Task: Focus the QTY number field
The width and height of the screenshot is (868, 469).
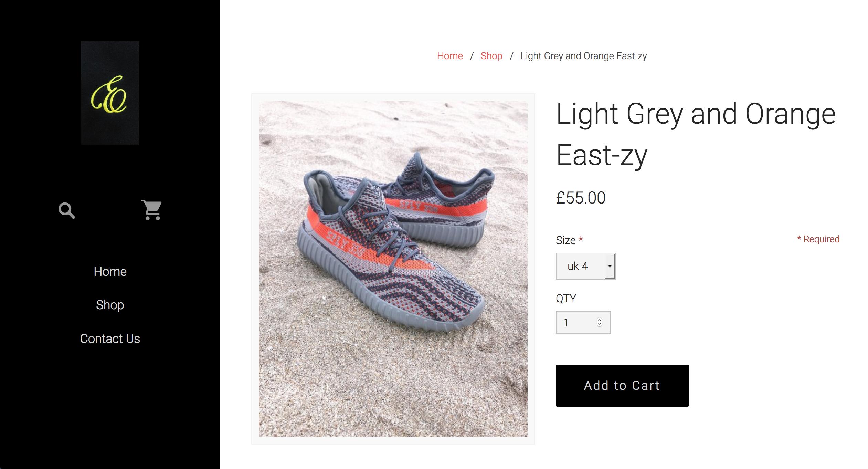Action: pyautogui.click(x=583, y=322)
